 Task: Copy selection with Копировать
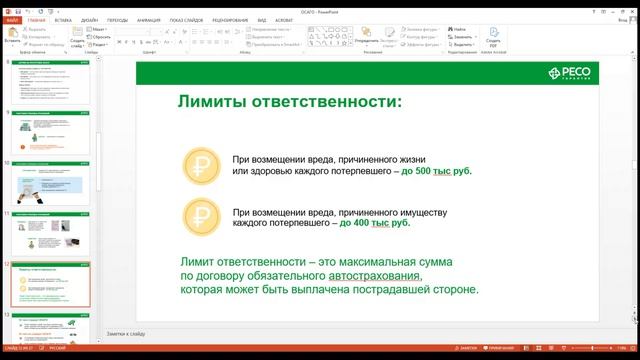coord(37,37)
